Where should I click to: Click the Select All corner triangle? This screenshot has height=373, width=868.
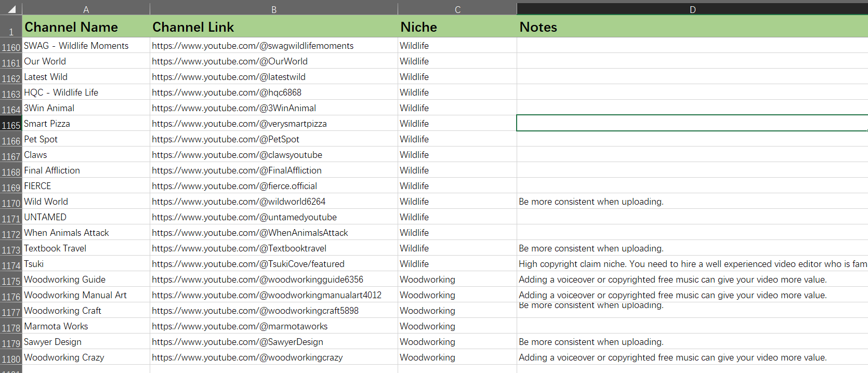point(11,9)
